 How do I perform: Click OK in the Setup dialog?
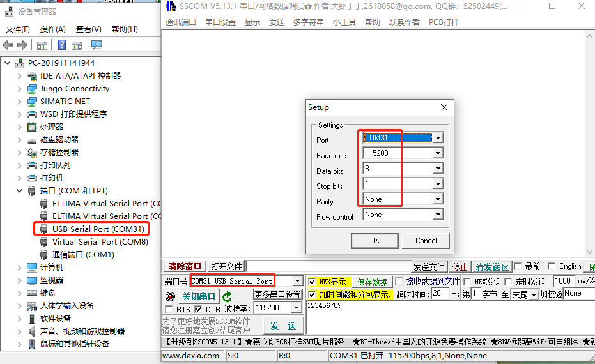click(x=375, y=241)
